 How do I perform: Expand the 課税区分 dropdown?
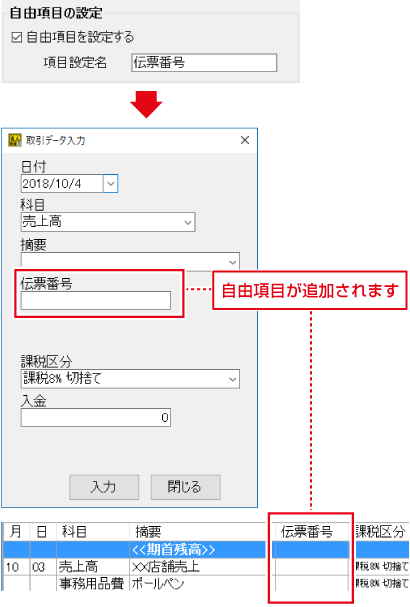pos(130,379)
